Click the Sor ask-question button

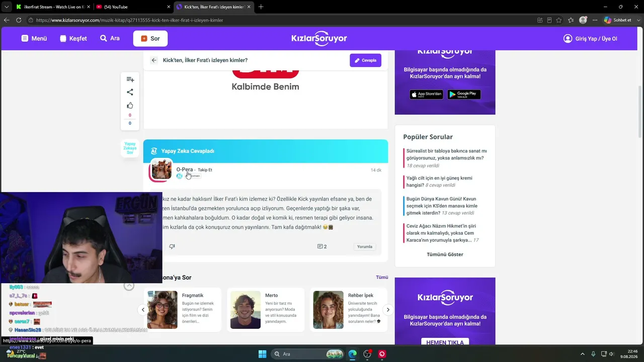coord(150,39)
